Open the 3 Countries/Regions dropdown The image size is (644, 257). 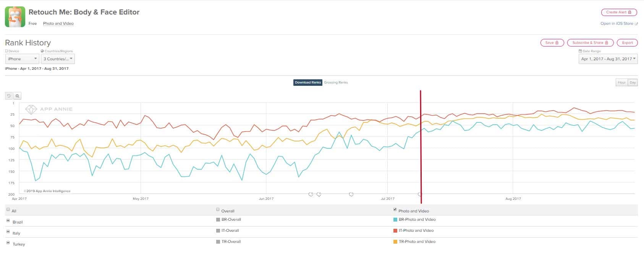[x=58, y=59]
